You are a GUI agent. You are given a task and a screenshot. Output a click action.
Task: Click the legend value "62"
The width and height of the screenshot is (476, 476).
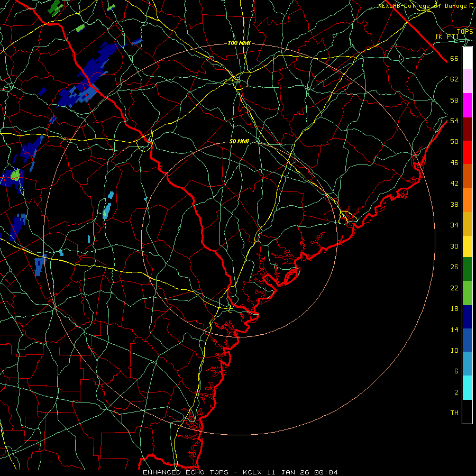[x=454, y=79]
